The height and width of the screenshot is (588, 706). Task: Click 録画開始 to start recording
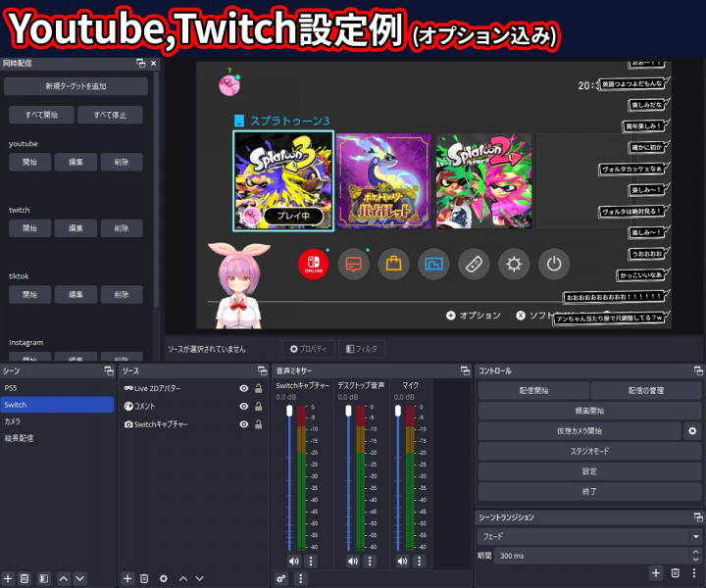[590, 411]
